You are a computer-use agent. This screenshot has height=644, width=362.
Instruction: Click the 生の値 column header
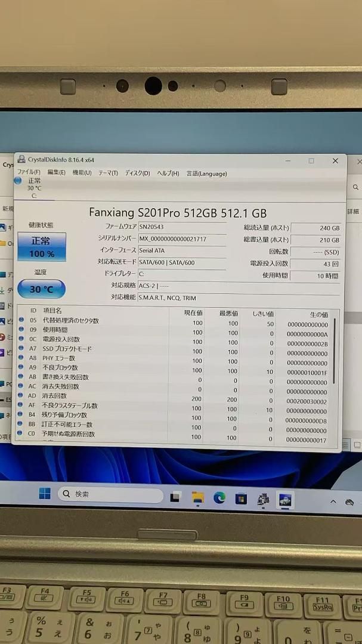[x=319, y=315]
